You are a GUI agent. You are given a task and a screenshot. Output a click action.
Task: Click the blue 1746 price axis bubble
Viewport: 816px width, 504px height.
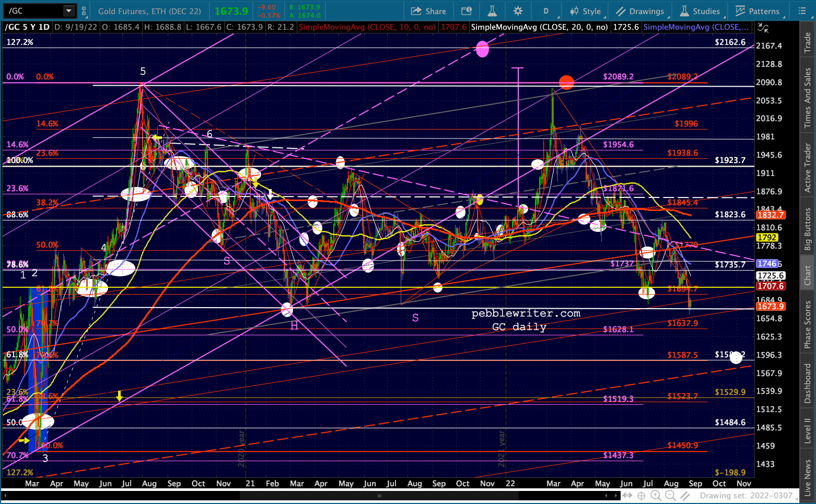tap(767, 264)
